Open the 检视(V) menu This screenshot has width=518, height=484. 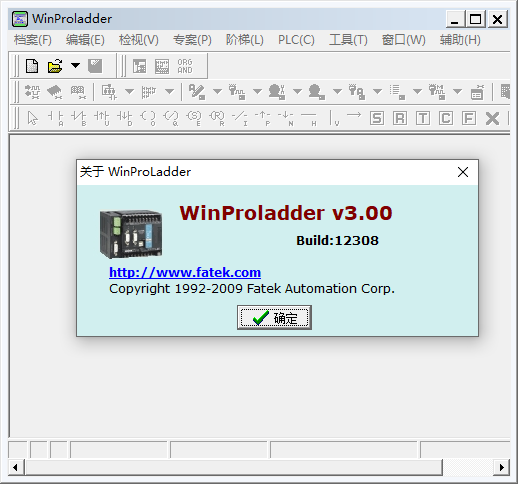139,40
